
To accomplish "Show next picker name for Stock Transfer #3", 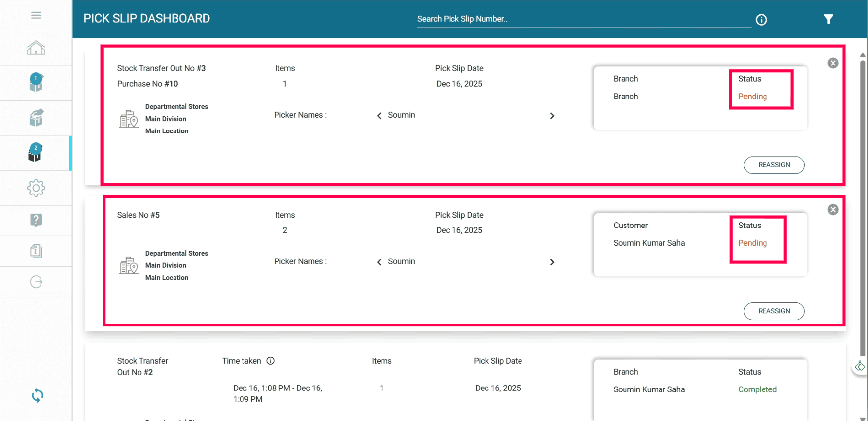I will (x=552, y=116).
